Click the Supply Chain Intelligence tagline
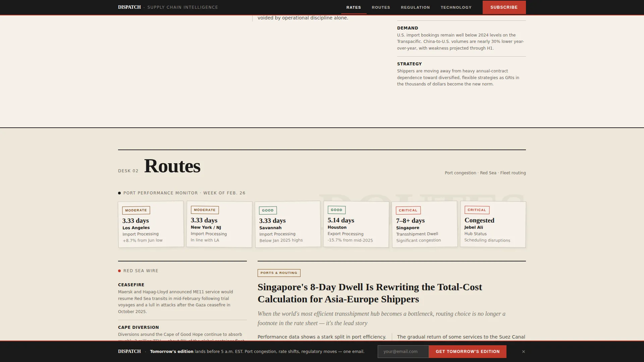Image resolution: width=644 pixels, height=362 pixels. click(x=182, y=7)
